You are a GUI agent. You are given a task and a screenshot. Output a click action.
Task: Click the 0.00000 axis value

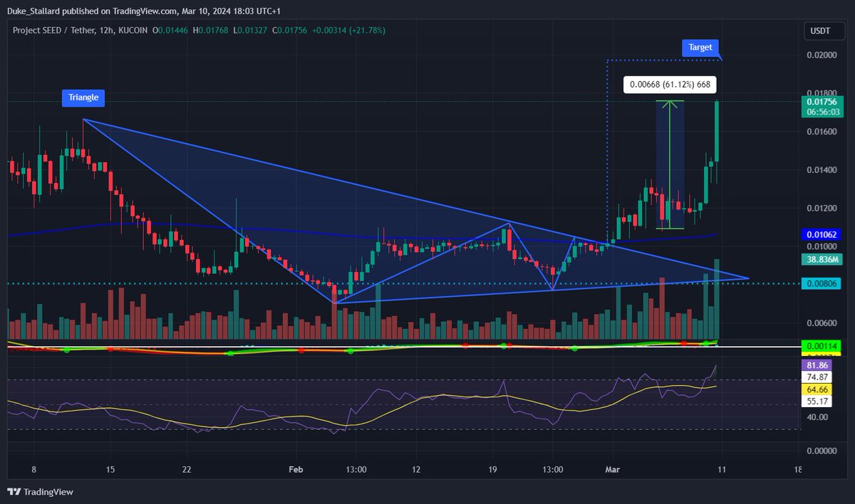point(822,451)
